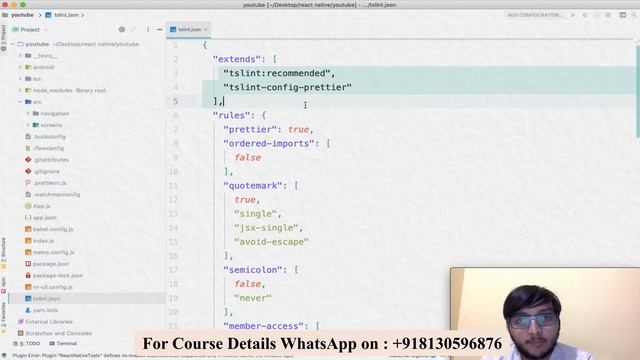Click tslint.json in breadcrumb bar
This screenshot has height=360, width=640.
click(66, 15)
